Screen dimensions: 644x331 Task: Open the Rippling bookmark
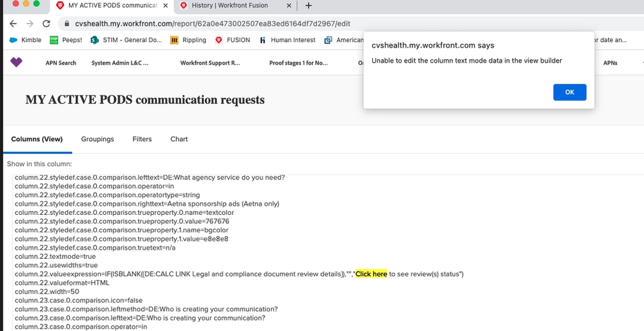coord(188,40)
